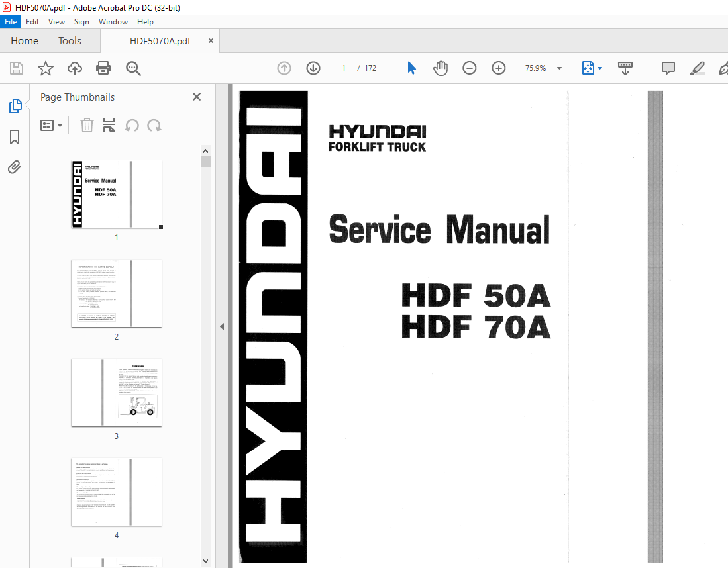Open the Bookmarks pane

(x=15, y=137)
